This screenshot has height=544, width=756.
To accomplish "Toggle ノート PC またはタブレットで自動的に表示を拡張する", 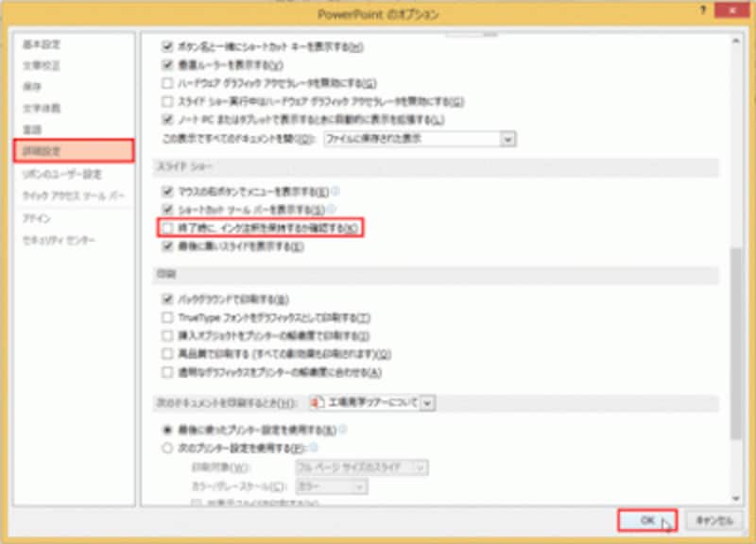I will [167, 119].
